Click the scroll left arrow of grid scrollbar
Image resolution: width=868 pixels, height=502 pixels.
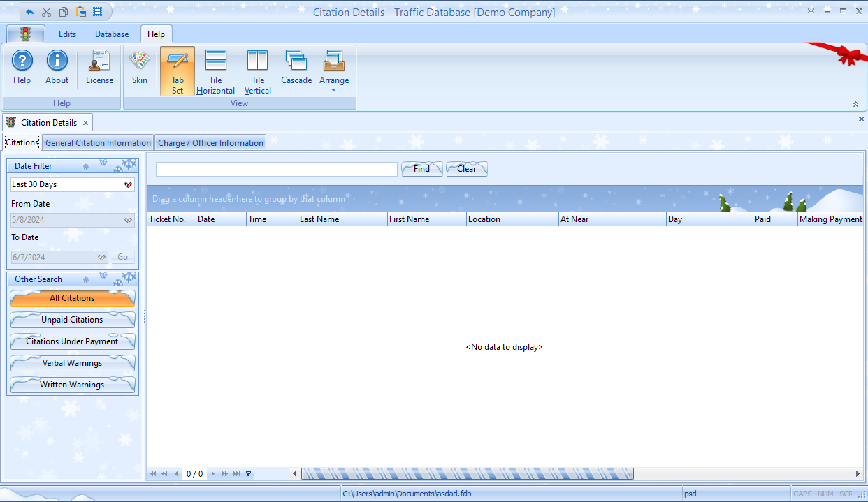pos(294,474)
